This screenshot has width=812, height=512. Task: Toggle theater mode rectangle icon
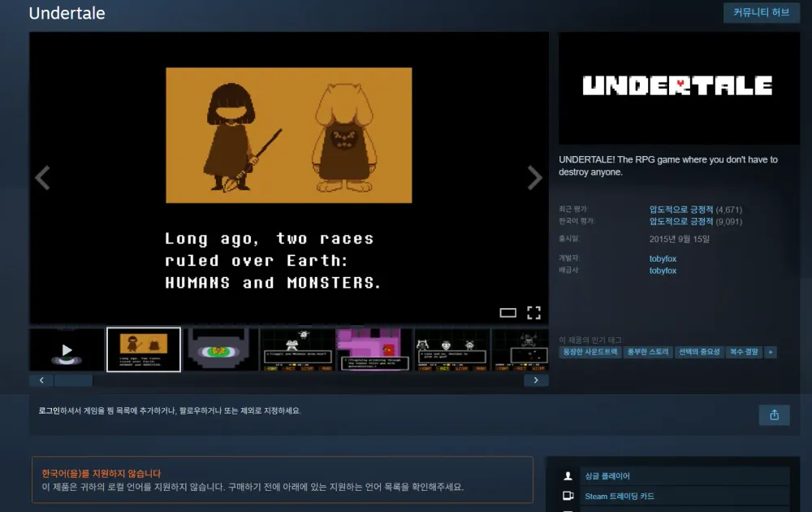click(x=508, y=313)
